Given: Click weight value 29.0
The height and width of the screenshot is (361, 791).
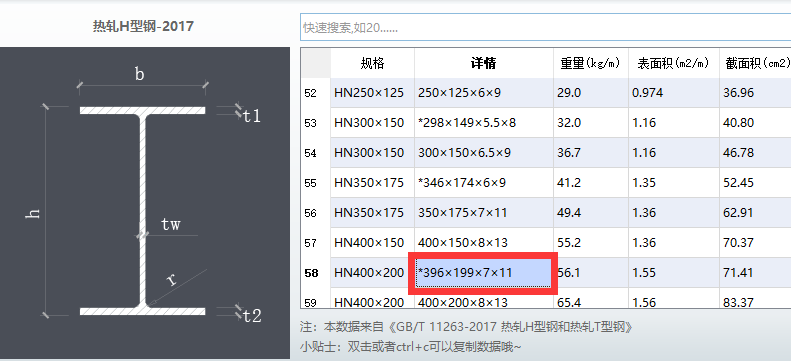Looking at the screenshot, I should pos(591,93).
